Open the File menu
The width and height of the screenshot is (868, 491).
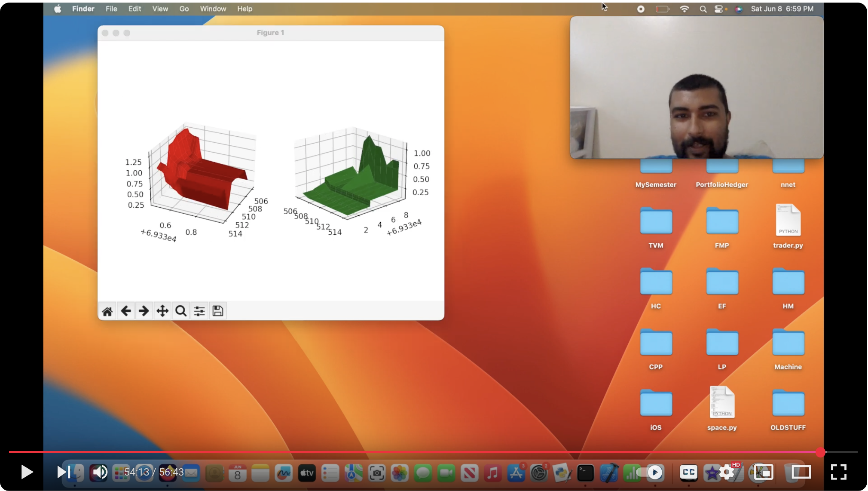[111, 9]
